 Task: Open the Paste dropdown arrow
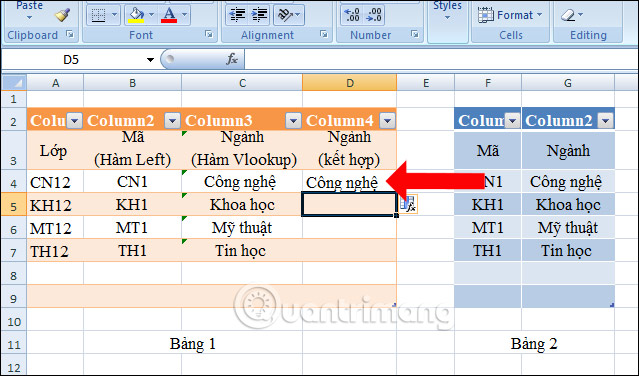[x=29, y=18]
